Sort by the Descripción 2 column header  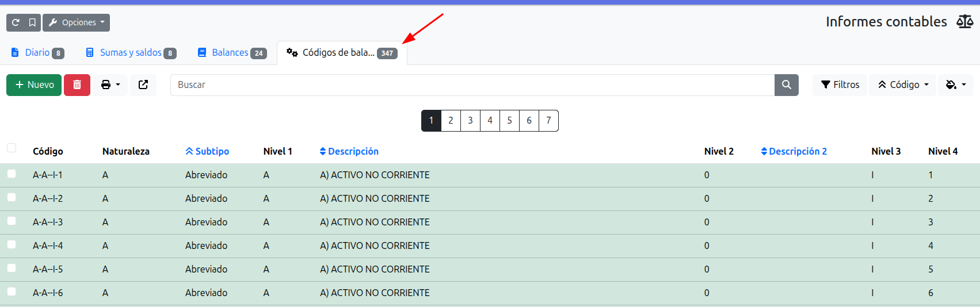(794, 151)
